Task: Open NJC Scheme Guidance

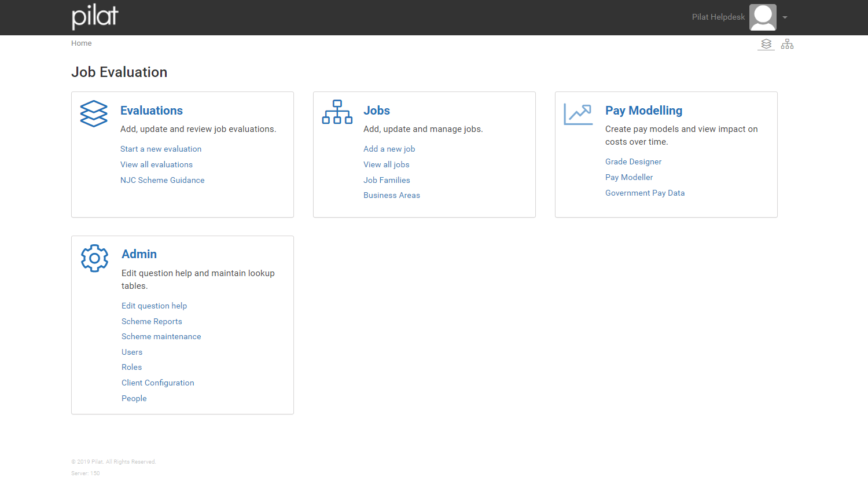Action: (163, 180)
